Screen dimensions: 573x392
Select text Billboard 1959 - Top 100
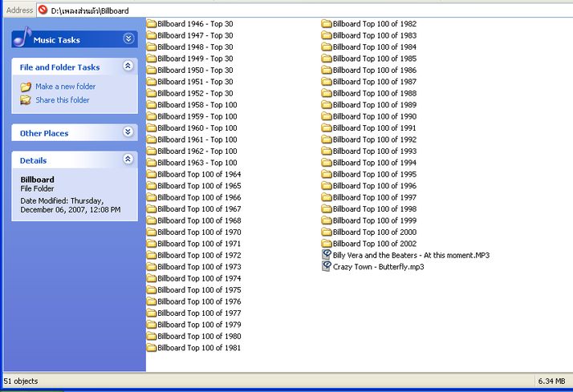coord(197,116)
